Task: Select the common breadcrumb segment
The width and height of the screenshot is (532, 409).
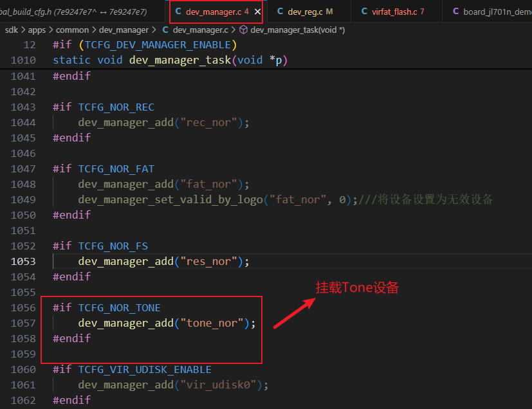Action: 72,30
